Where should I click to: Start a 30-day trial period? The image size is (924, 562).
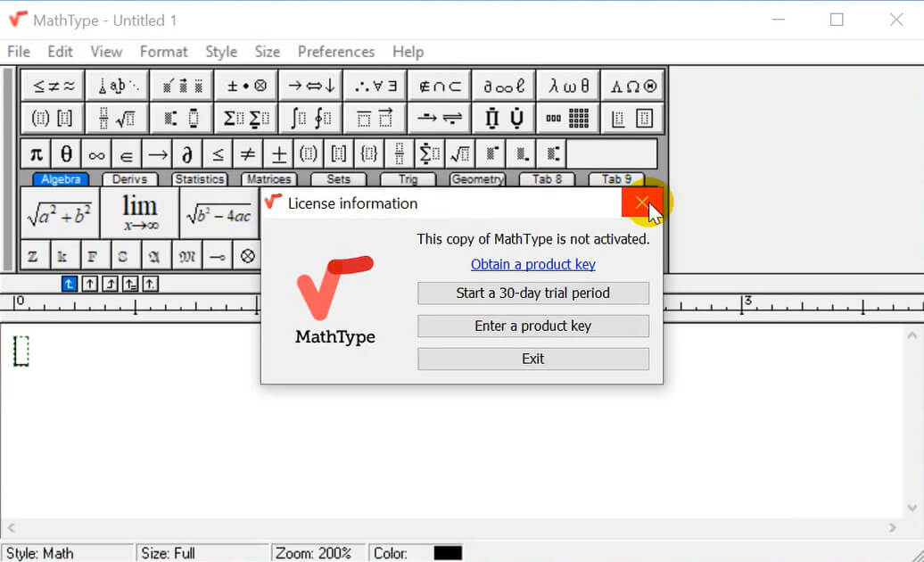[x=533, y=293]
